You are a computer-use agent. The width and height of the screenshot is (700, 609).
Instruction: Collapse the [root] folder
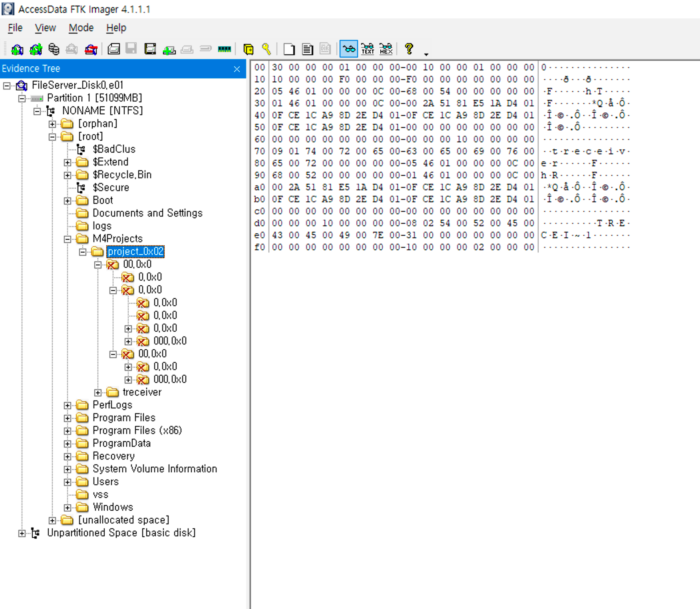pos(52,137)
